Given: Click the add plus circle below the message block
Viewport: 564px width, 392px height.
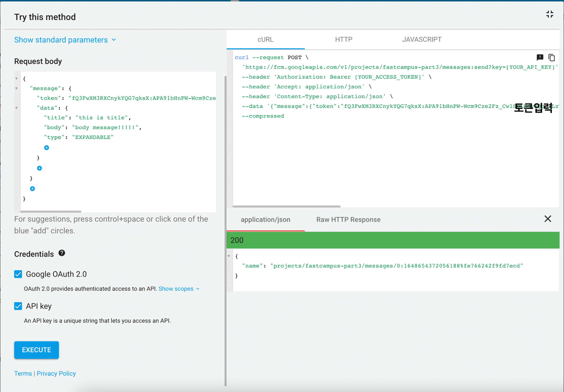Looking at the screenshot, I should click(x=32, y=189).
